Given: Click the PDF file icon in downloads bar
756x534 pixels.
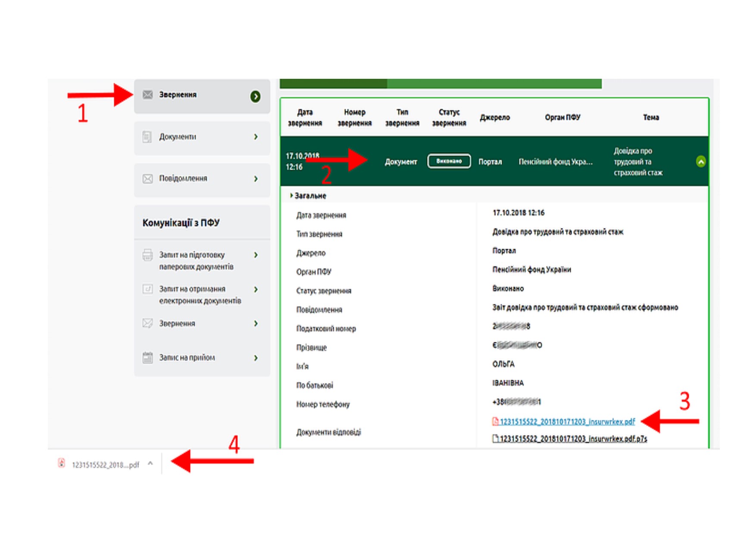Looking at the screenshot, I should (62, 463).
